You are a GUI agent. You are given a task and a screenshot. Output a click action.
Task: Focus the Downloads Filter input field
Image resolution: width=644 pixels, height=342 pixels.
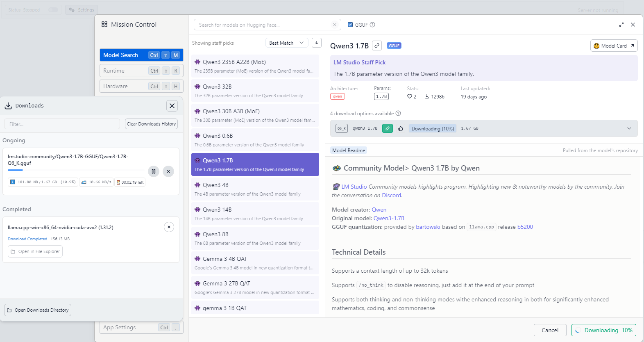[x=62, y=124]
